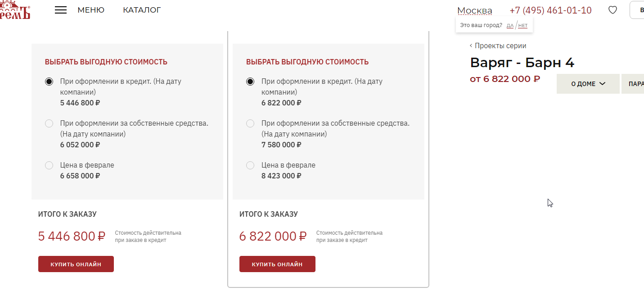
Task: Select credit option priced 5 446 800 ₽
Action: click(x=49, y=82)
